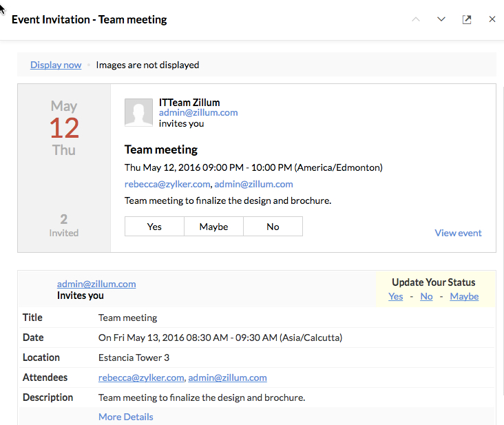
Task: Click rebecca@zylker.com in Attendees row
Action: (x=141, y=377)
